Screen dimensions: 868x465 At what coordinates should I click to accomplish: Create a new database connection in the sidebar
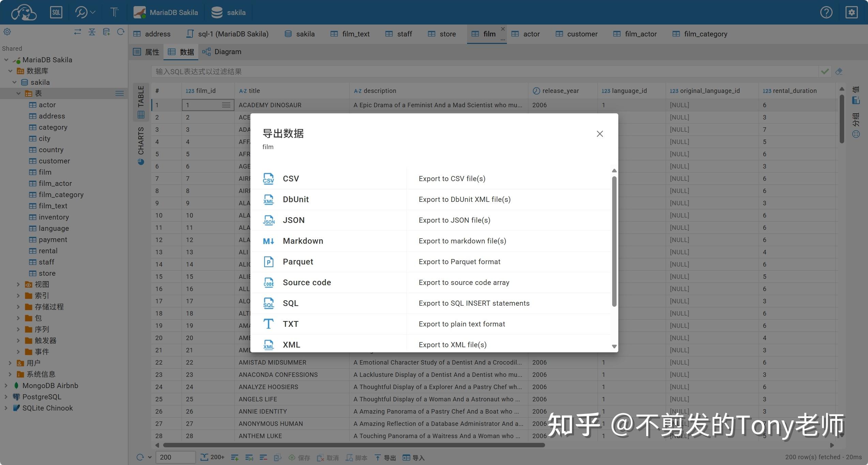[106, 32]
